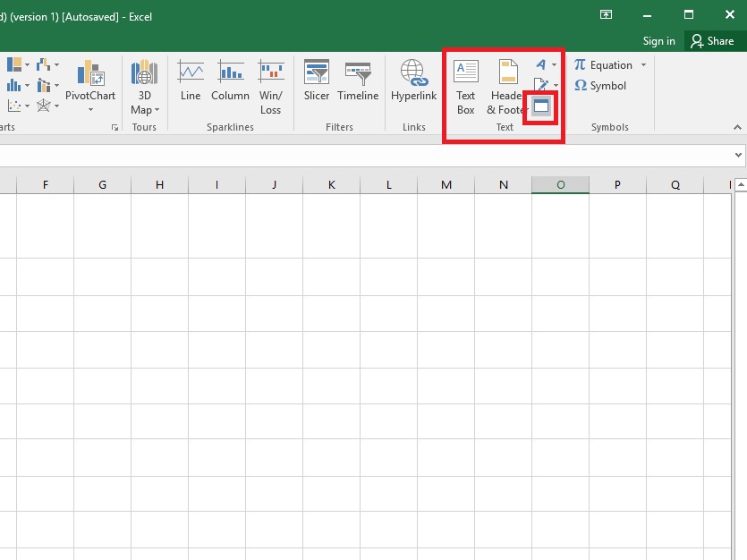Insert a surface or radar chart
The width and height of the screenshot is (747, 560).
44,106
